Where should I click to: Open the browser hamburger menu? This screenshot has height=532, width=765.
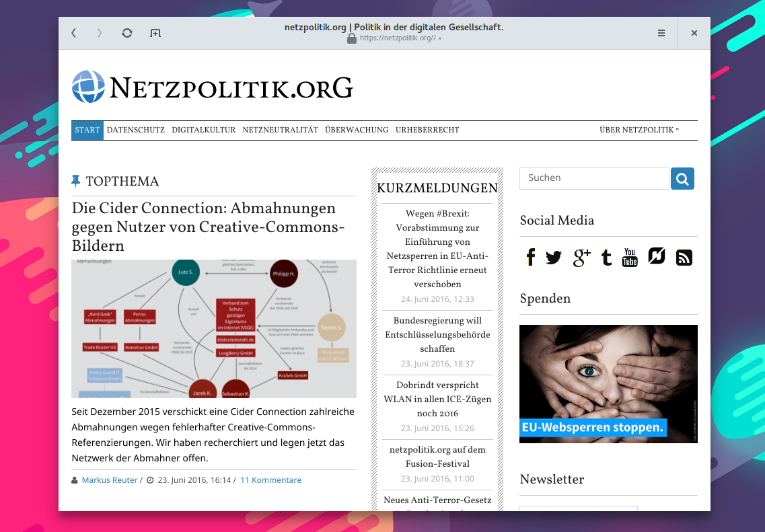(661, 33)
